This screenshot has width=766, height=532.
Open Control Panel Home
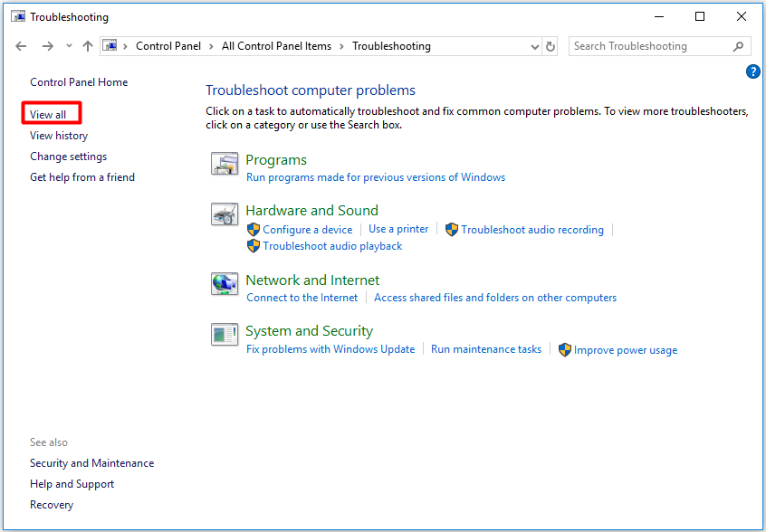click(79, 82)
